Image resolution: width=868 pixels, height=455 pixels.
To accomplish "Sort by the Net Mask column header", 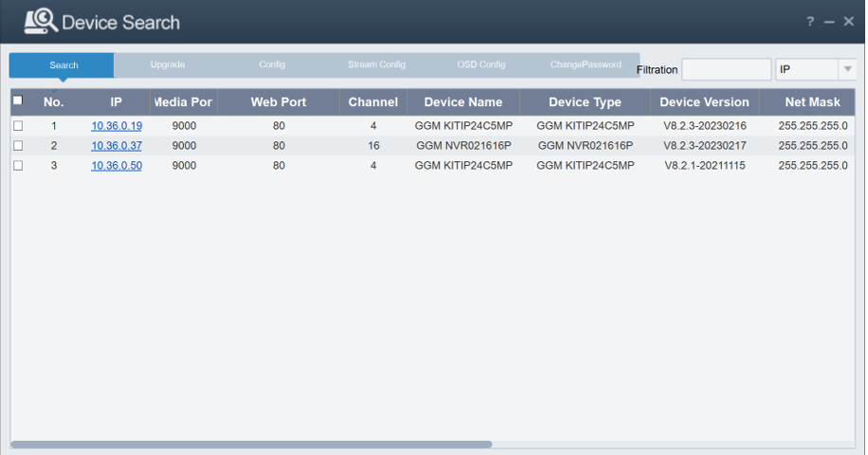I will (807, 101).
